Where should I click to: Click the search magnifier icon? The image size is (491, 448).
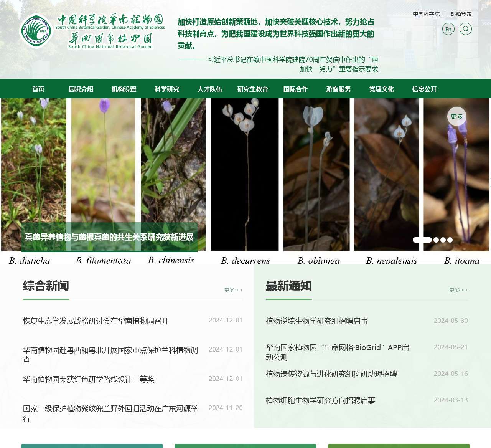466,29
